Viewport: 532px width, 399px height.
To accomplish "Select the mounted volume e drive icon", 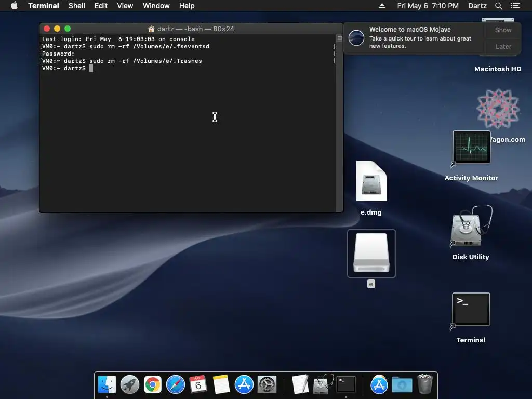I will pos(371,253).
